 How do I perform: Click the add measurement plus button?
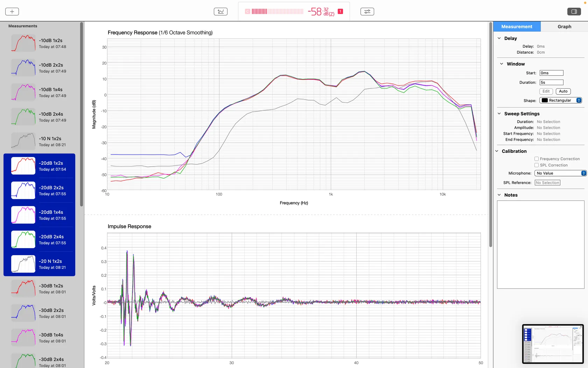point(12,12)
